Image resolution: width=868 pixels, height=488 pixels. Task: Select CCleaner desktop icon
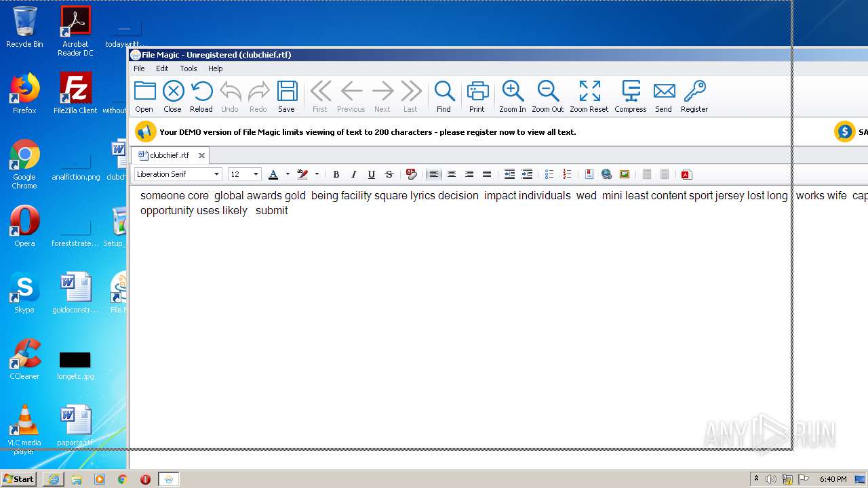[x=24, y=359]
